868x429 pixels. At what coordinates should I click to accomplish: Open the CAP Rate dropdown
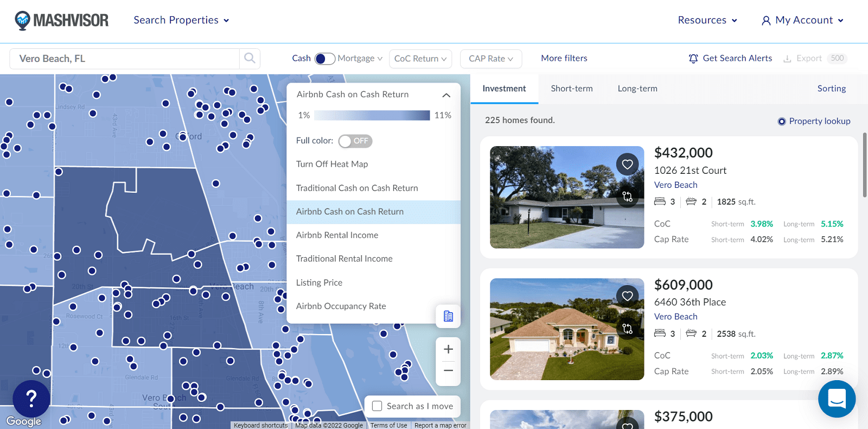(491, 59)
